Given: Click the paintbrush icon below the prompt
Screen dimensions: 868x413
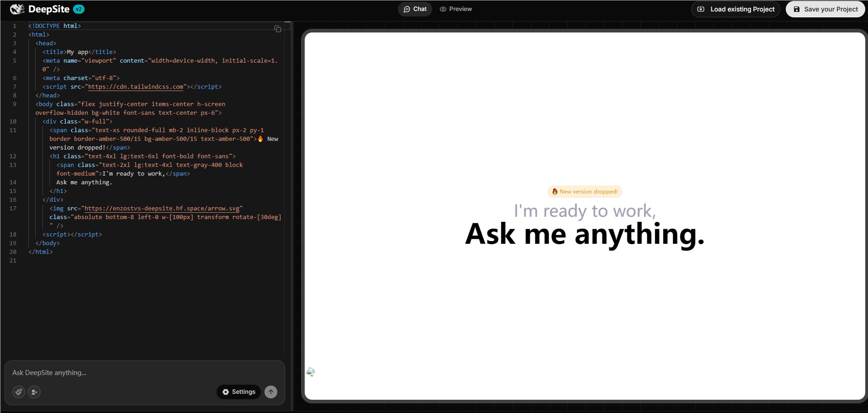Looking at the screenshot, I should pyautogui.click(x=19, y=392).
